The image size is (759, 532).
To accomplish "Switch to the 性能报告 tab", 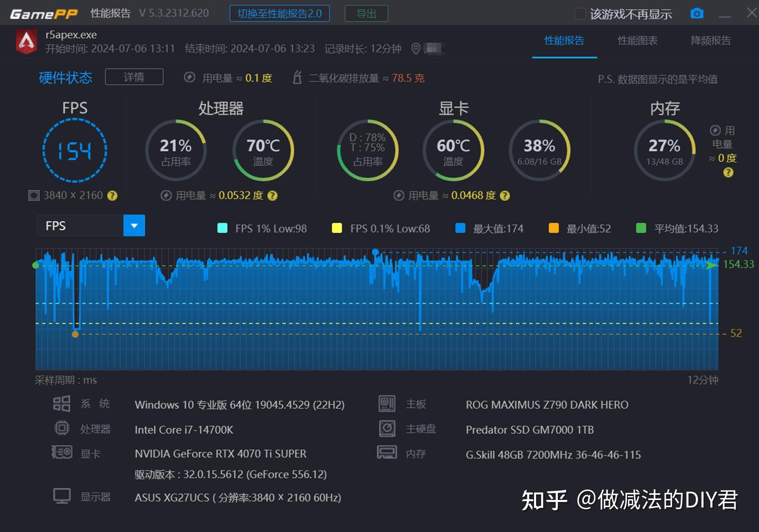I will (564, 40).
